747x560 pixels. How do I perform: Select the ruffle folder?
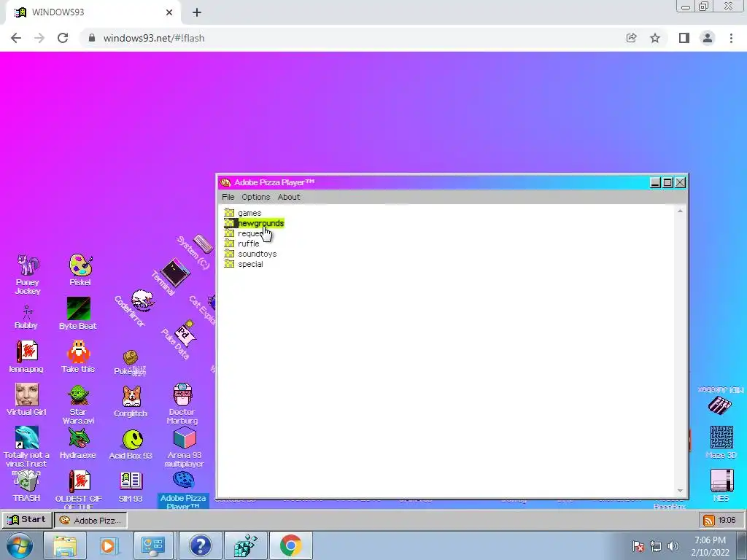pyautogui.click(x=249, y=244)
